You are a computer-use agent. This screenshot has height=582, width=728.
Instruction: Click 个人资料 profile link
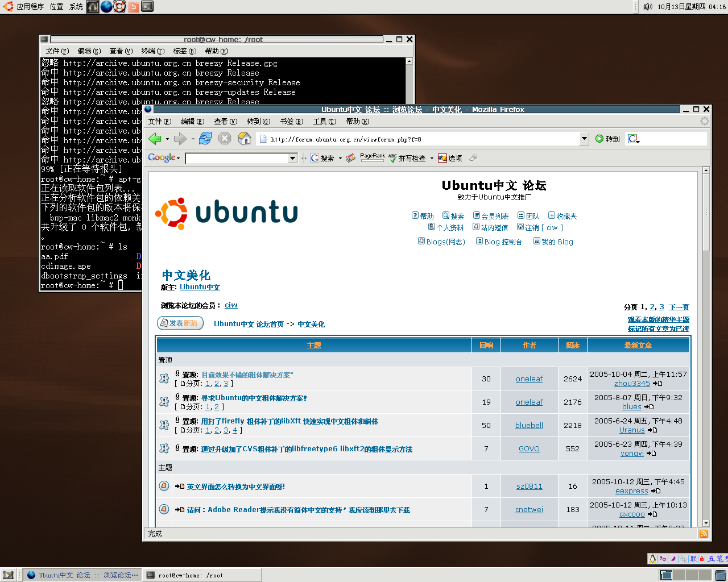click(446, 227)
